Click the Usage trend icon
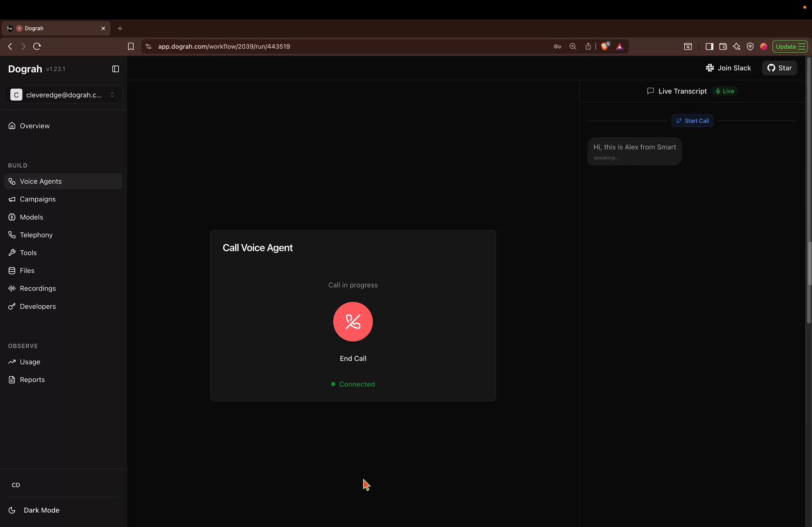Viewport: 812px width, 527px height. pos(12,362)
